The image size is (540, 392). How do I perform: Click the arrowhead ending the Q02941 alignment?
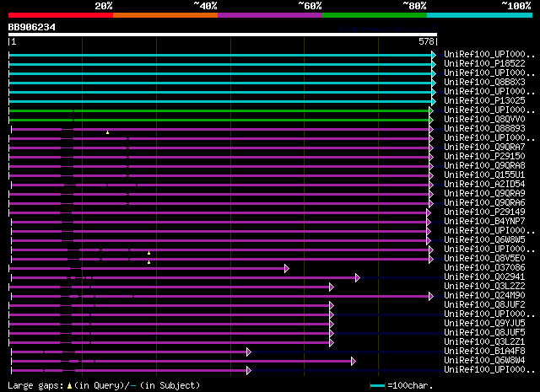tap(358, 278)
